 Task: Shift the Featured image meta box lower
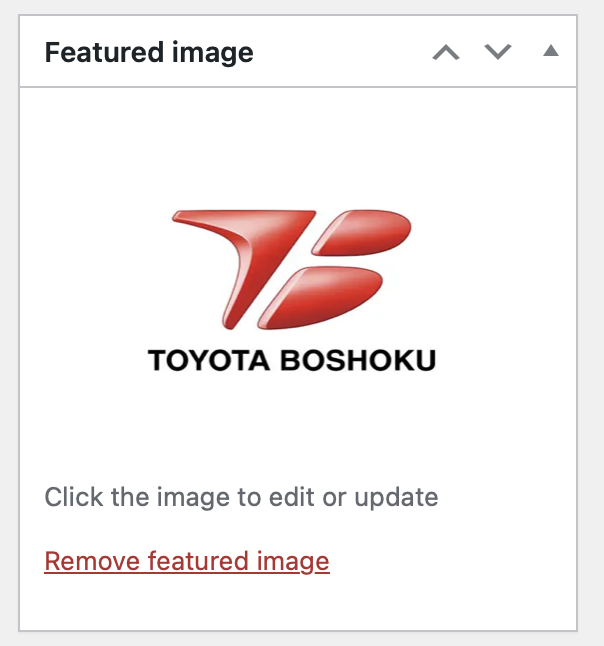[498, 52]
